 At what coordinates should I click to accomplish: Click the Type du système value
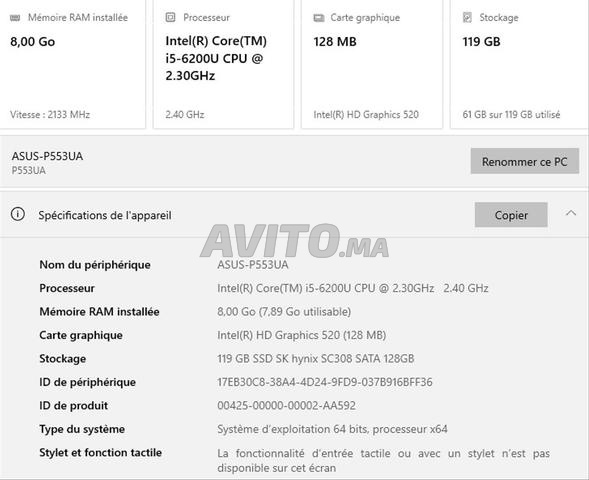tap(332, 429)
